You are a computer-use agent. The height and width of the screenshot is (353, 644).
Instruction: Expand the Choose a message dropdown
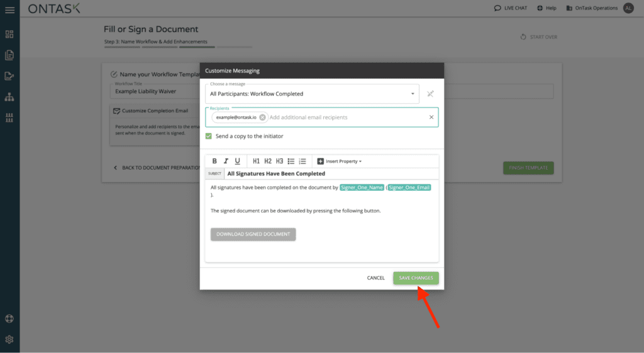click(x=312, y=94)
